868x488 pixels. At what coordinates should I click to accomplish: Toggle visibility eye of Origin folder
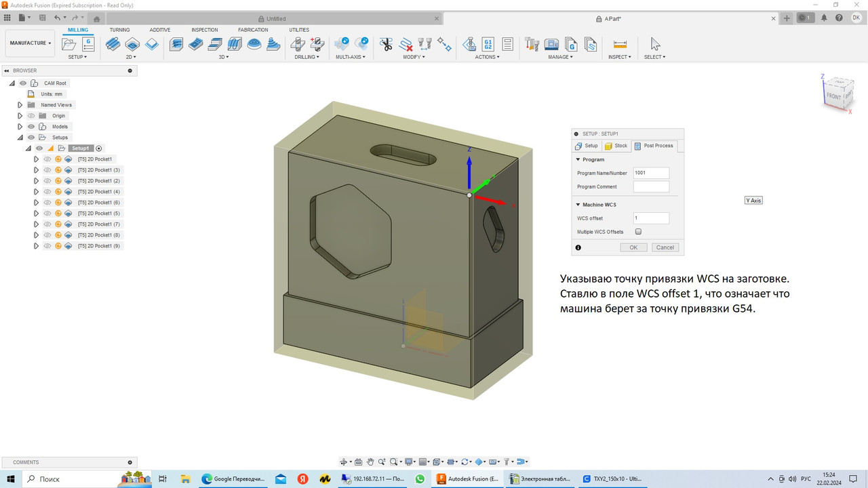[x=31, y=116]
